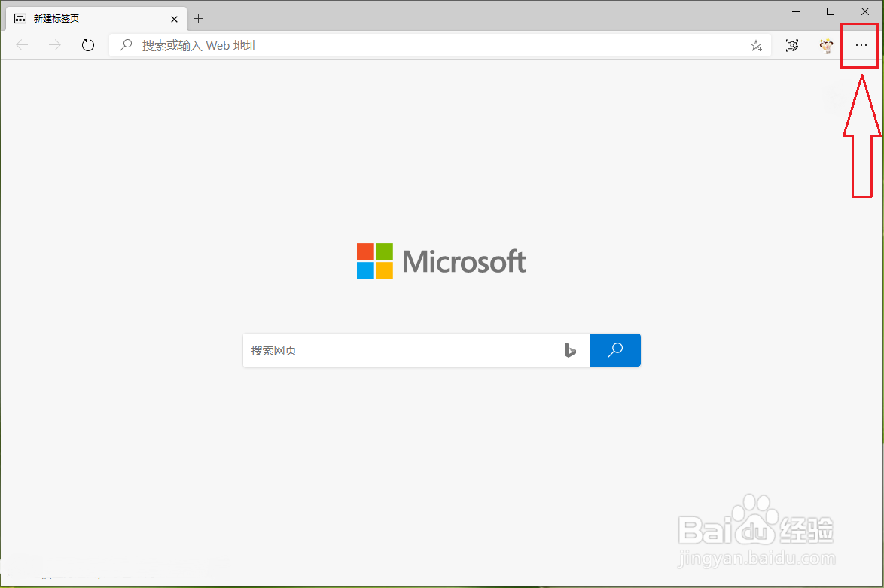Submit the search with the blue magnifier button
Screen dimensions: 884x588
tap(615, 350)
